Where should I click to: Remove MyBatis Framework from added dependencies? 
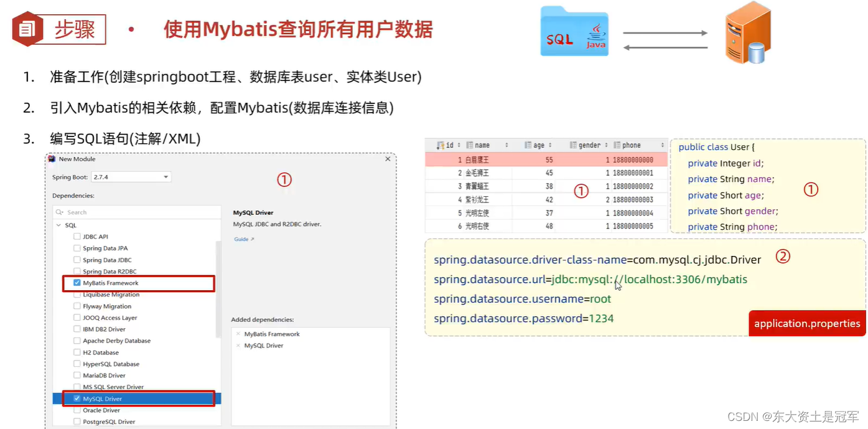[x=238, y=334]
